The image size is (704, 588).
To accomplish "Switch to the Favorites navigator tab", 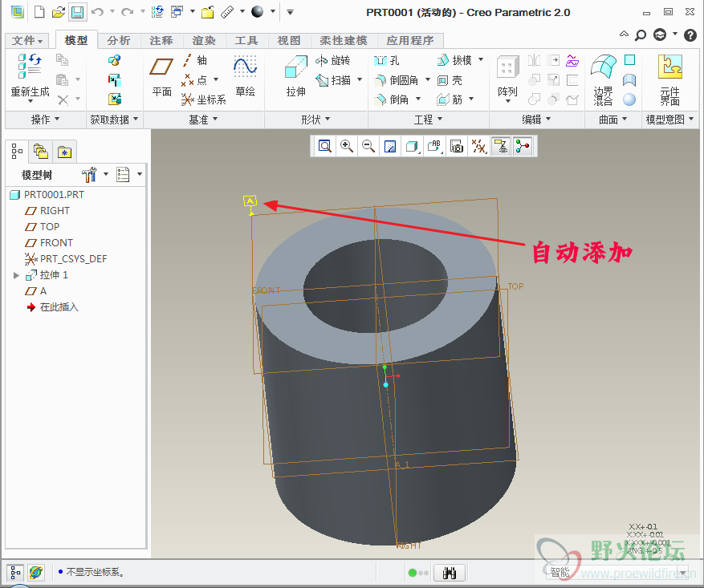I will point(65,152).
